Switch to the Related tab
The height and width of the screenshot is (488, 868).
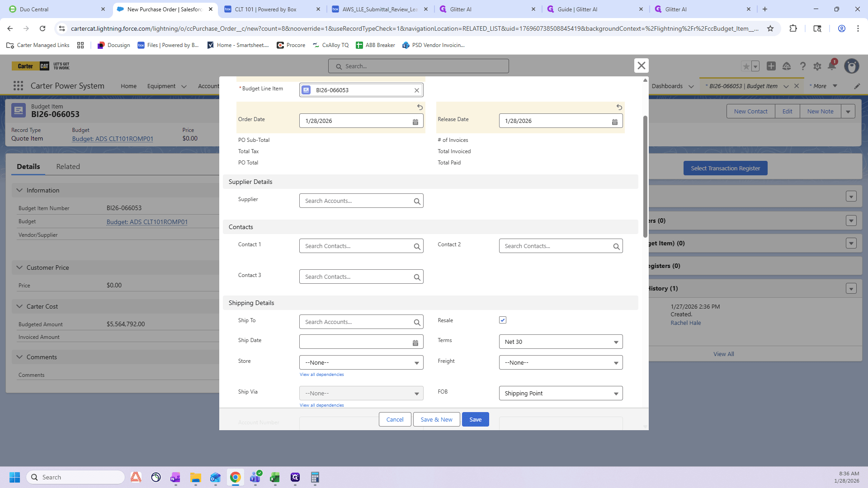click(x=68, y=166)
